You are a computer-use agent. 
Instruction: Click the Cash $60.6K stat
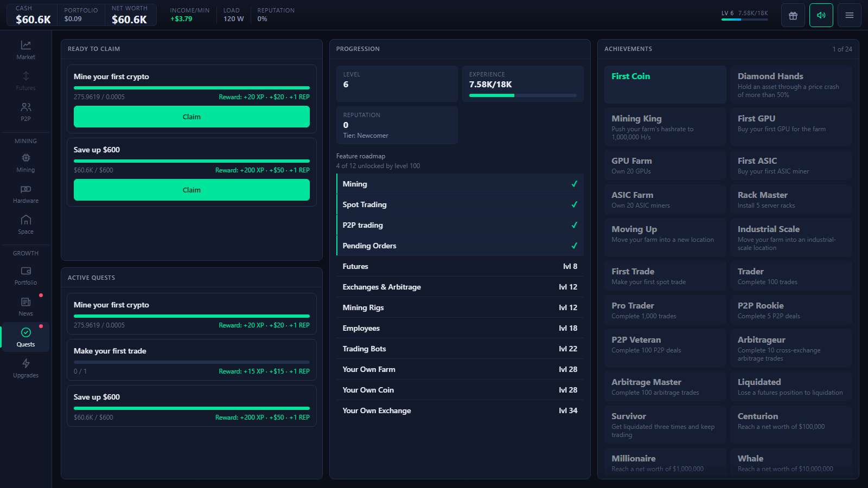click(33, 15)
